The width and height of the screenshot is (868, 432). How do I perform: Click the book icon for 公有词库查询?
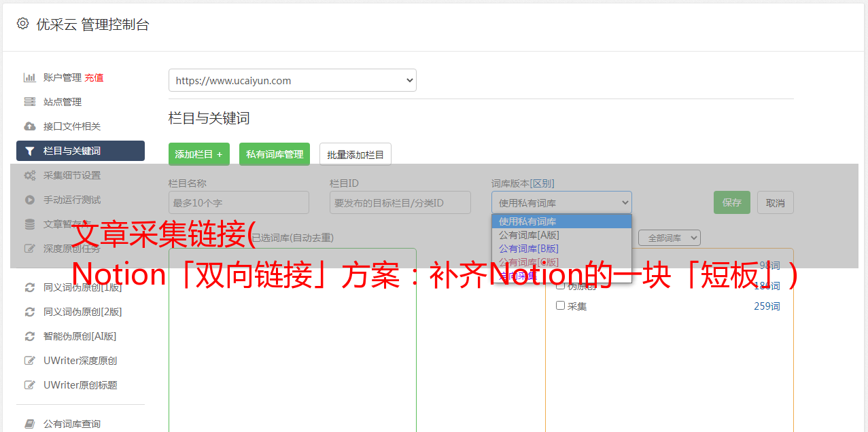click(29, 424)
